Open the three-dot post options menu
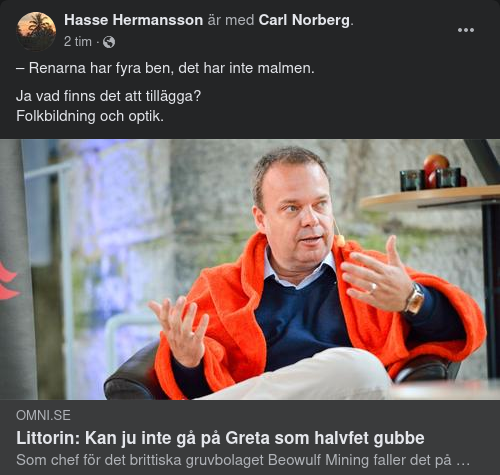 [466, 30]
